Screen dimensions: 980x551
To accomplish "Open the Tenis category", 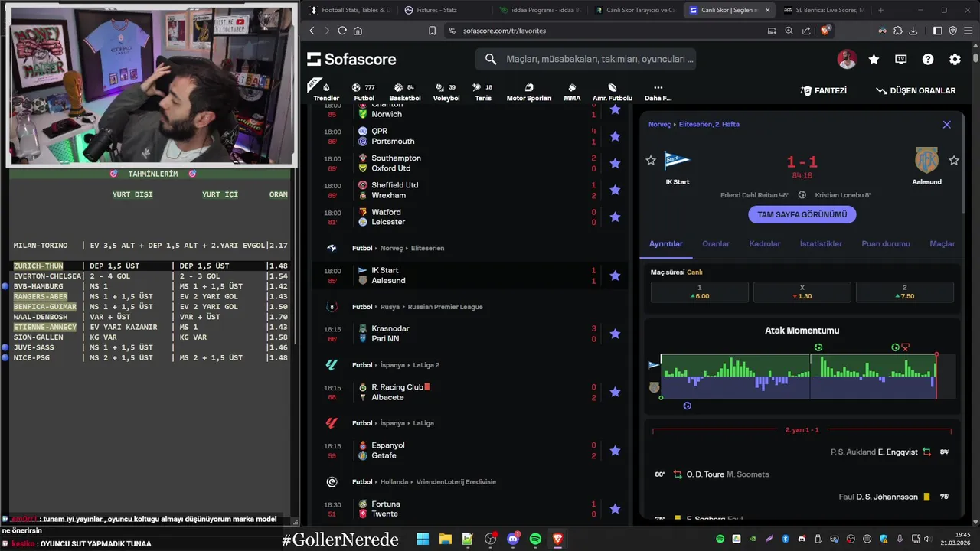I will pos(483,92).
